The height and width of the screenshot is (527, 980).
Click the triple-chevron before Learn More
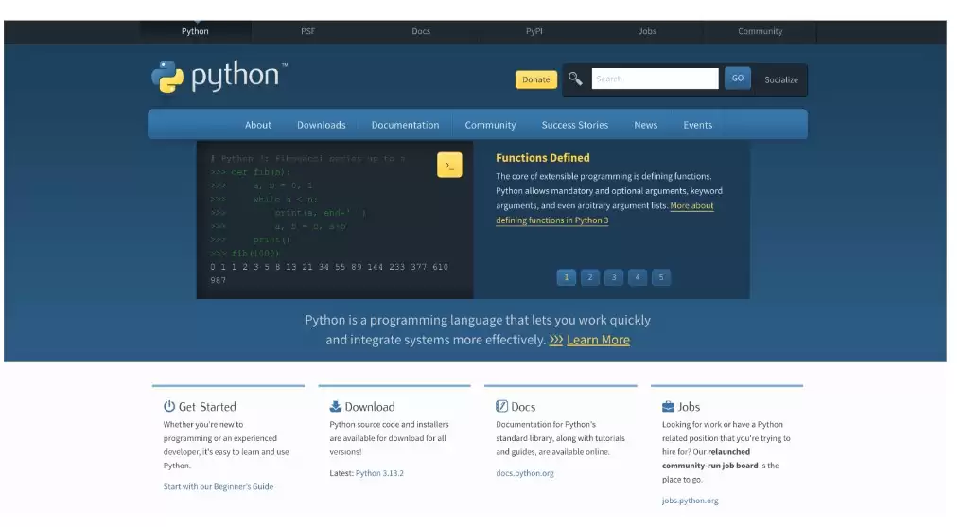pyautogui.click(x=555, y=340)
